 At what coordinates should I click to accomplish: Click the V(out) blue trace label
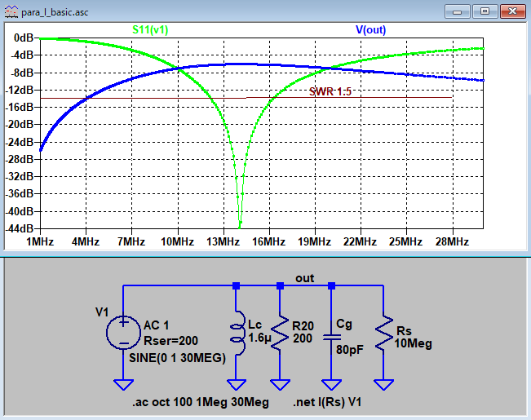[x=371, y=30]
